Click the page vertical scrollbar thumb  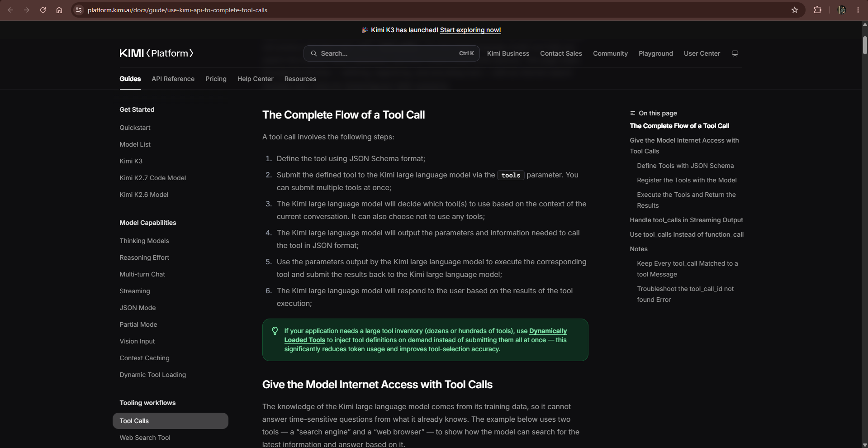pyautogui.click(x=864, y=45)
